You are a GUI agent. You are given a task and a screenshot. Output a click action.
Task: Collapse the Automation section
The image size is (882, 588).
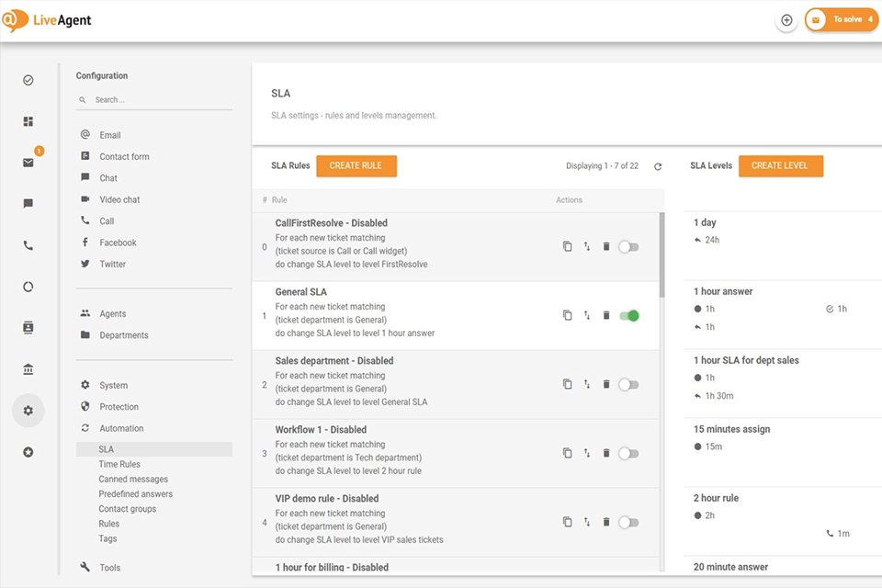pyautogui.click(x=121, y=428)
